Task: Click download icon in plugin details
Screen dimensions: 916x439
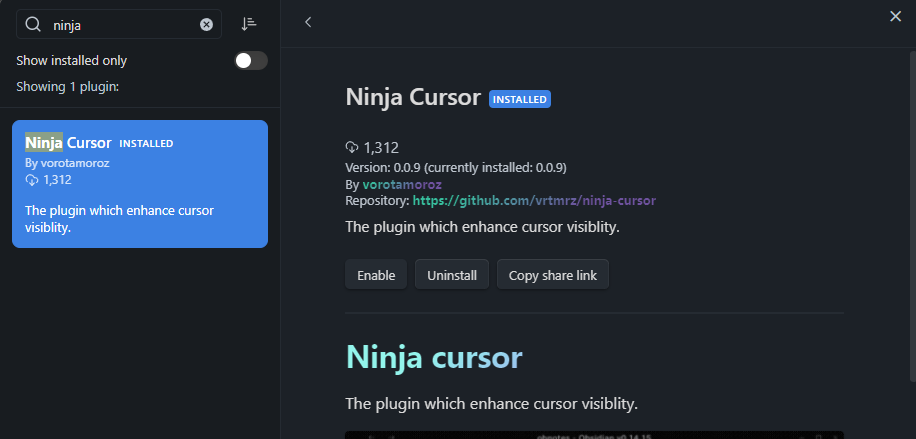Action: point(352,148)
